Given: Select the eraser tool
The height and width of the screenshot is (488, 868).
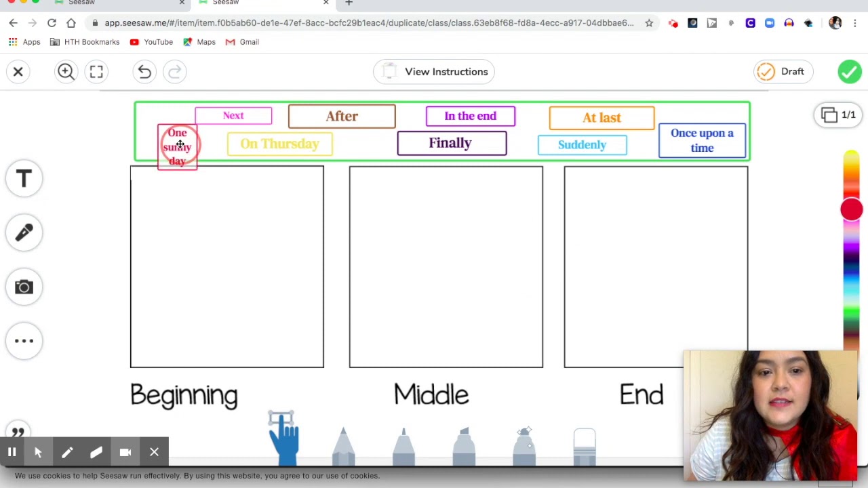Looking at the screenshot, I should coord(585,447).
